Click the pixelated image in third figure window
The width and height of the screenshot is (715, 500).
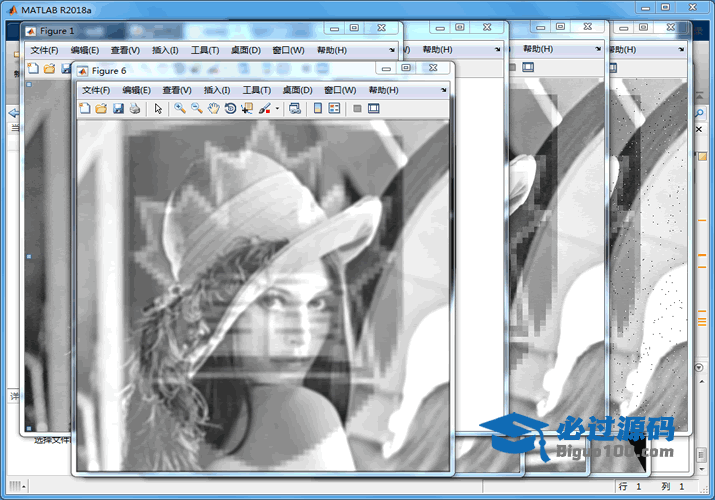click(556, 254)
